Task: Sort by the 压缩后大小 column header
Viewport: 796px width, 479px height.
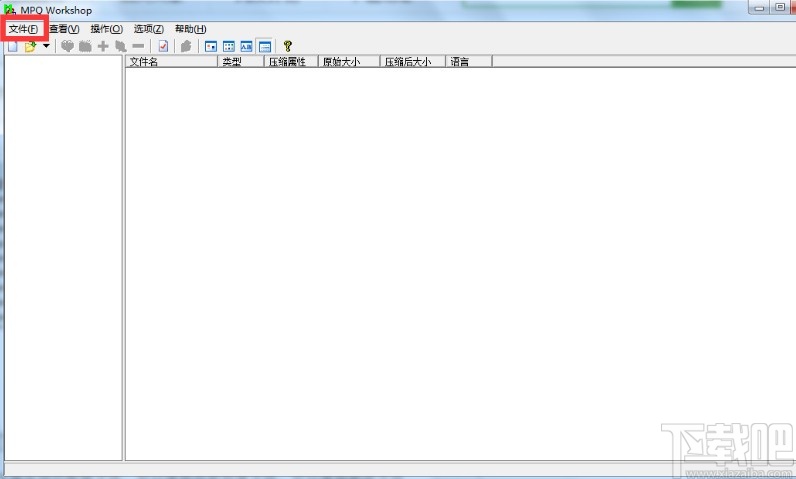Action: 413,61
